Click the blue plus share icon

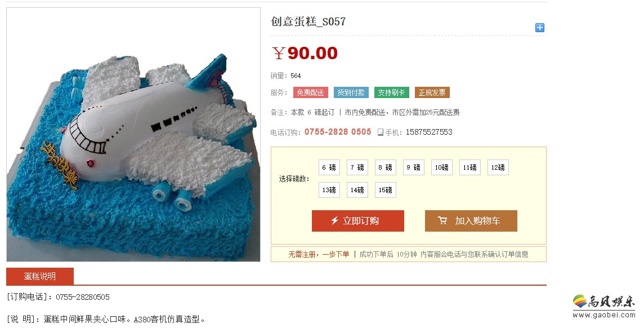pyautogui.click(x=540, y=28)
